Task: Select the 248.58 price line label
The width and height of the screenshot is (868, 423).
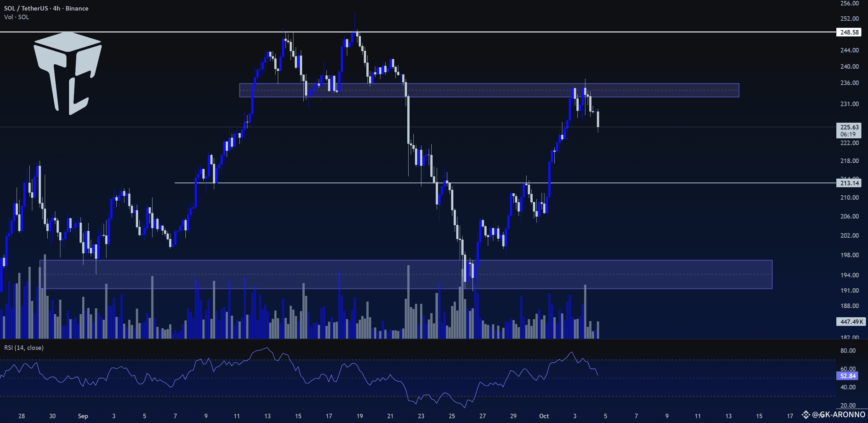Action: (x=849, y=32)
